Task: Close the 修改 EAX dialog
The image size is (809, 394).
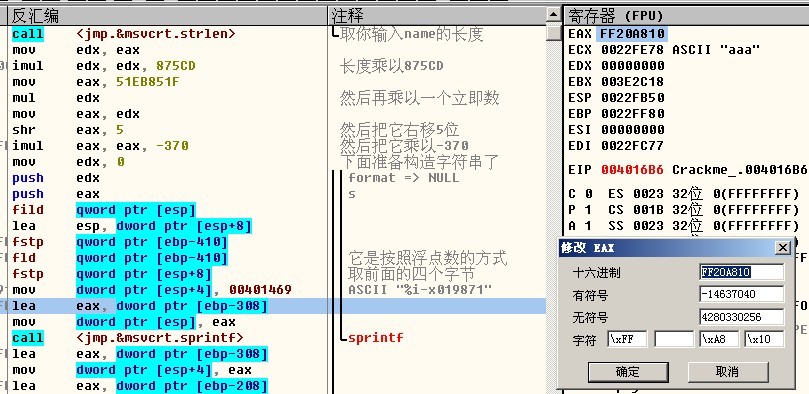Action: [783, 248]
